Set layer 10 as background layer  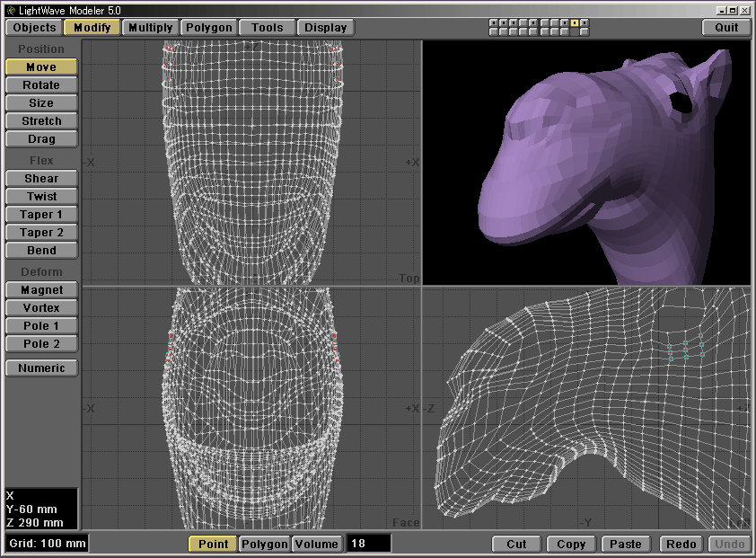coord(585,32)
